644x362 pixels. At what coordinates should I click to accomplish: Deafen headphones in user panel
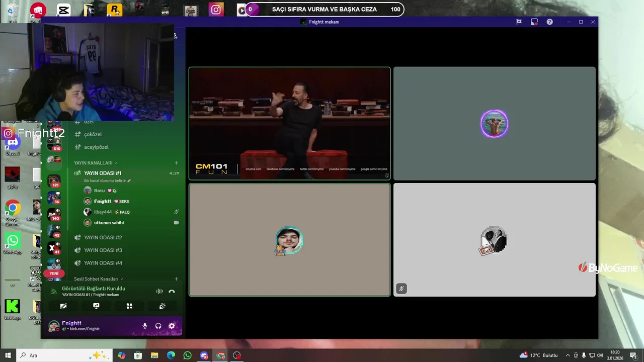point(158,326)
